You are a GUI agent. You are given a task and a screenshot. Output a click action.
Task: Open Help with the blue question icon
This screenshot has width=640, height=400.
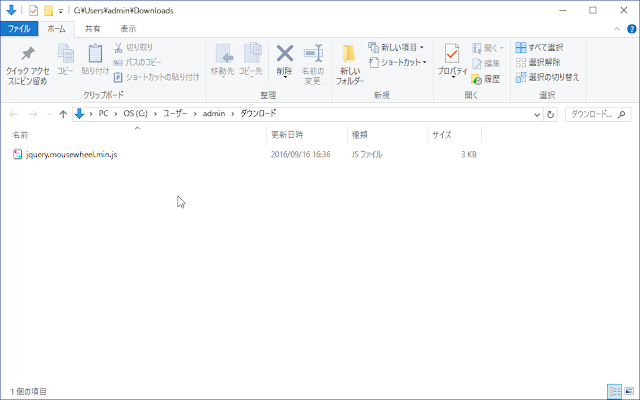(631, 29)
